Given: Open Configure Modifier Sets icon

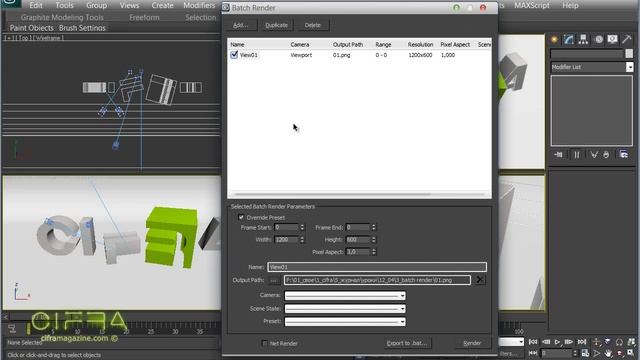Looking at the screenshot, I should [624, 154].
